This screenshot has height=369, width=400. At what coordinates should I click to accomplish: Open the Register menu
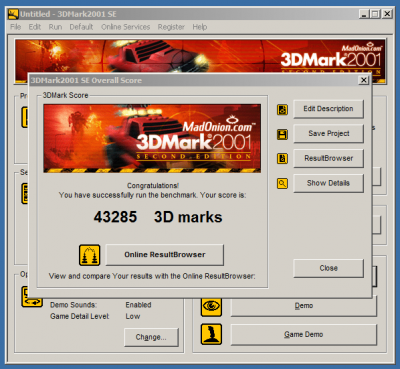click(x=171, y=27)
